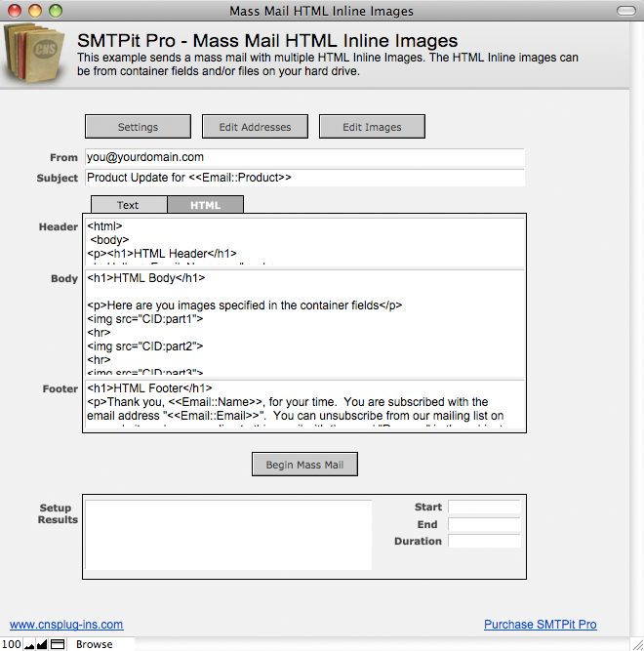The height and width of the screenshot is (651, 644).
Task: Click the vertical scrollbar track on right edge
Action: tap(636, 328)
